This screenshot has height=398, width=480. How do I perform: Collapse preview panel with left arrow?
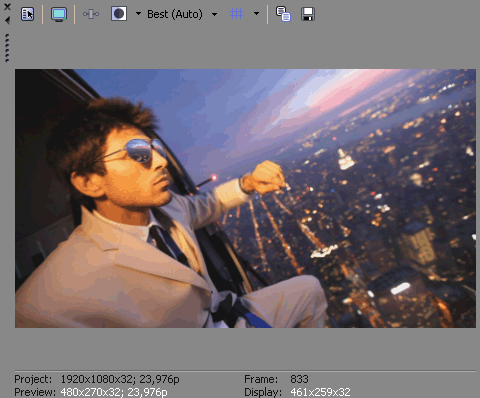click(7, 20)
